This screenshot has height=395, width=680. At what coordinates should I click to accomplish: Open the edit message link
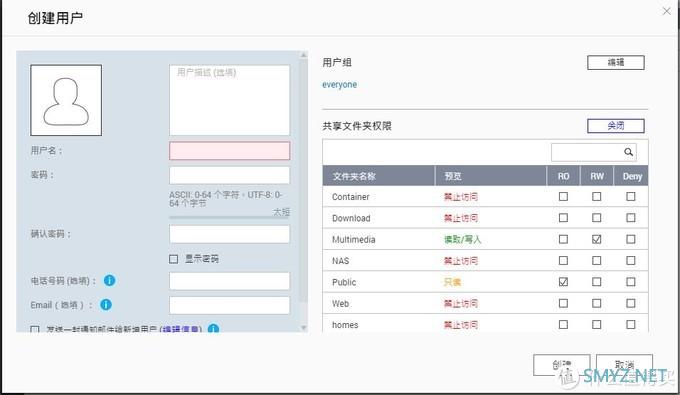tap(181, 330)
